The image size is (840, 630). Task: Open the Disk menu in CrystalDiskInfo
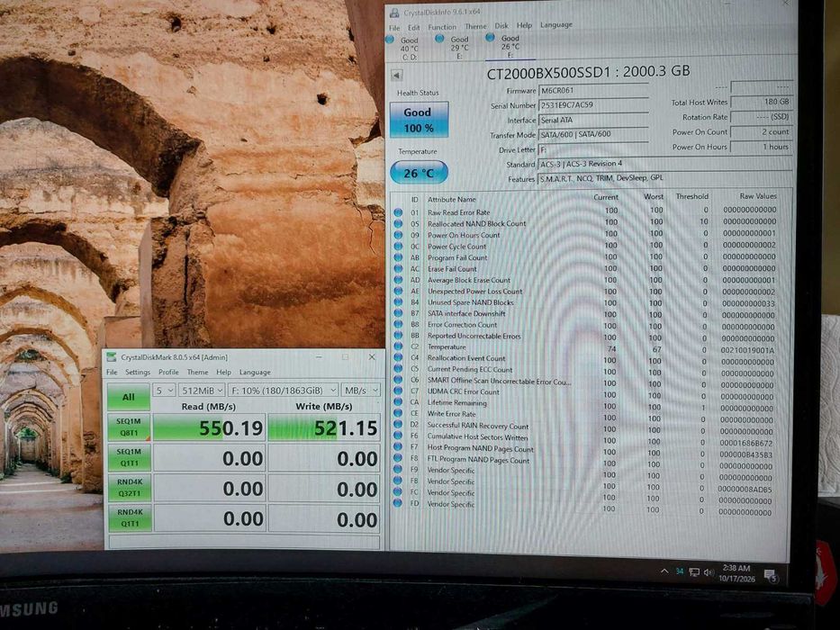click(x=501, y=26)
